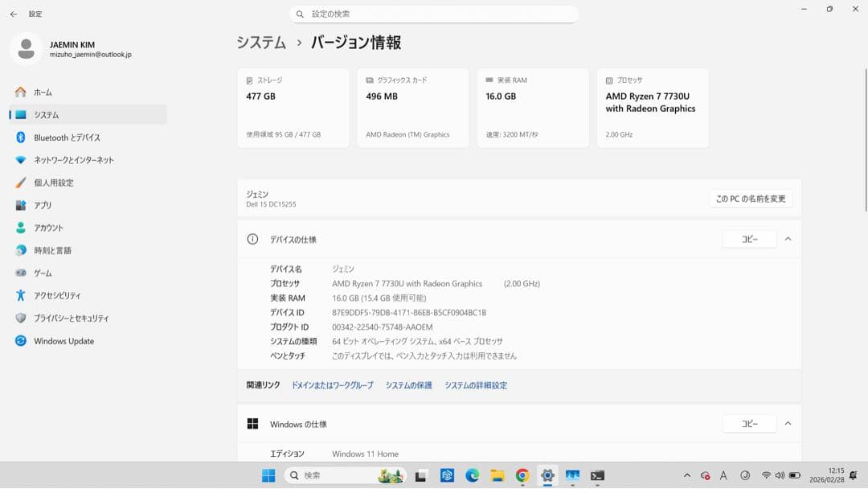Image resolution: width=868 pixels, height=489 pixels.
Task: Collapse the Windows の仕様 section
Action: (788, 424)
